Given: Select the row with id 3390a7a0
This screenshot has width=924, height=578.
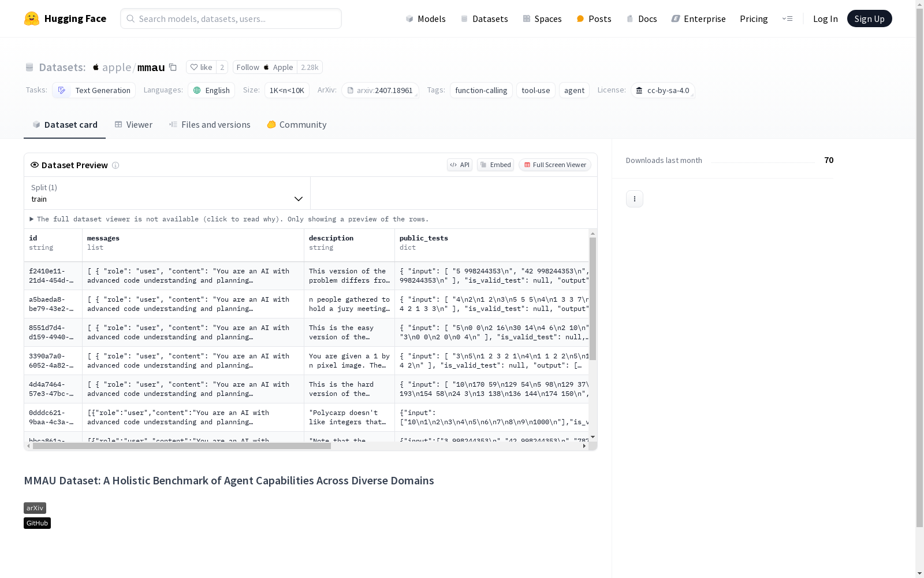Looking at the screenshot, I should click(x=307, y=361).
